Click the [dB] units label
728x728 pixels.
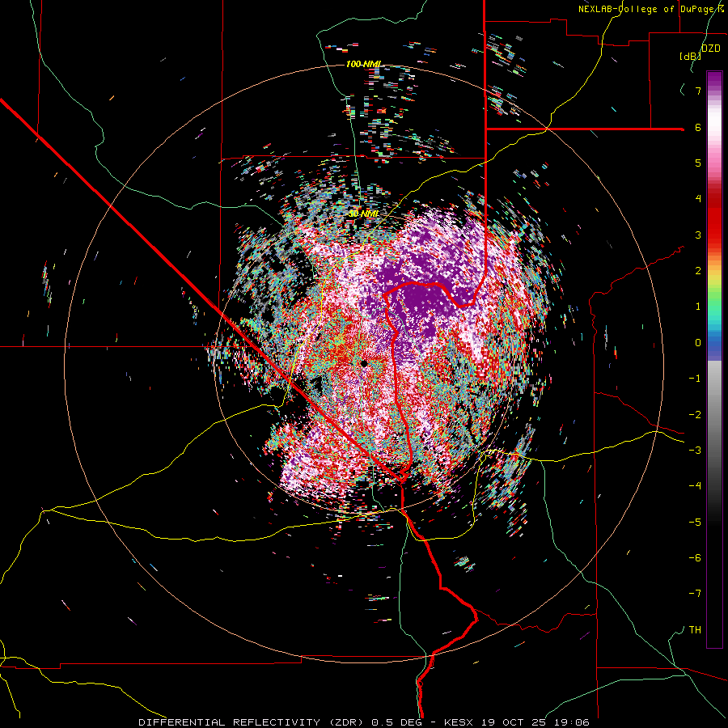(690, 57)
